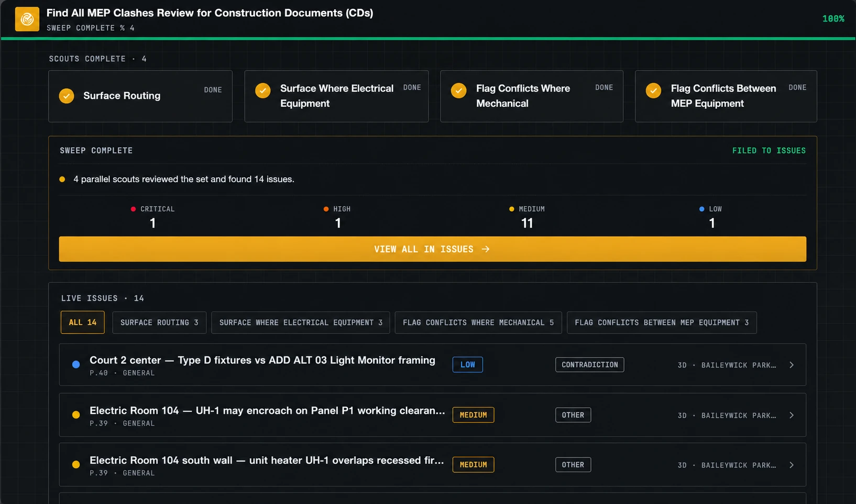The image size is (856, 504).
Task: Open Electric Room 104 UH-1 Panel P1 issue title
Action: [267, 410]
